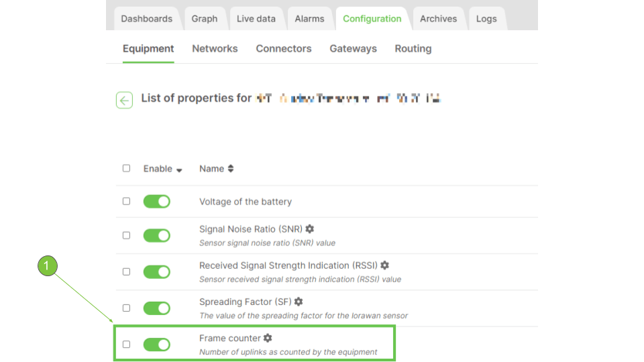This screenshot has width=644, height=362.
Task: Open the Networks sub-section
Action: point(215,48)
